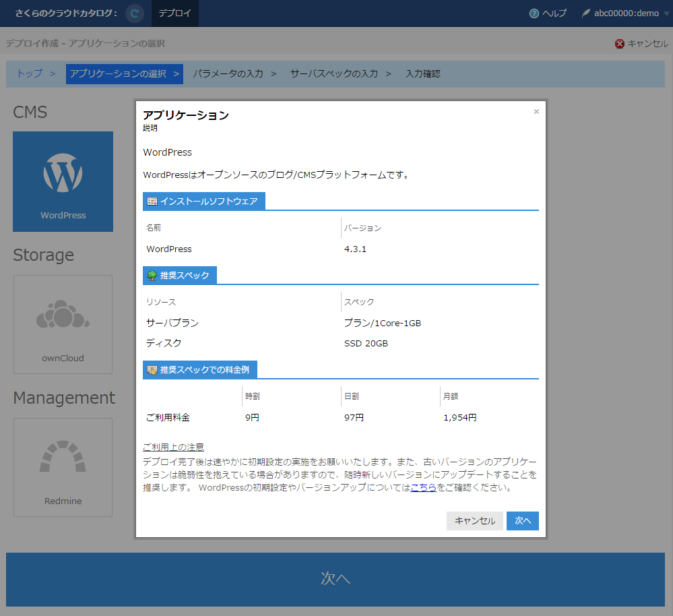
Task: Click the 推奨スペックでの料金例 section icon
Action: click(152, 370)
